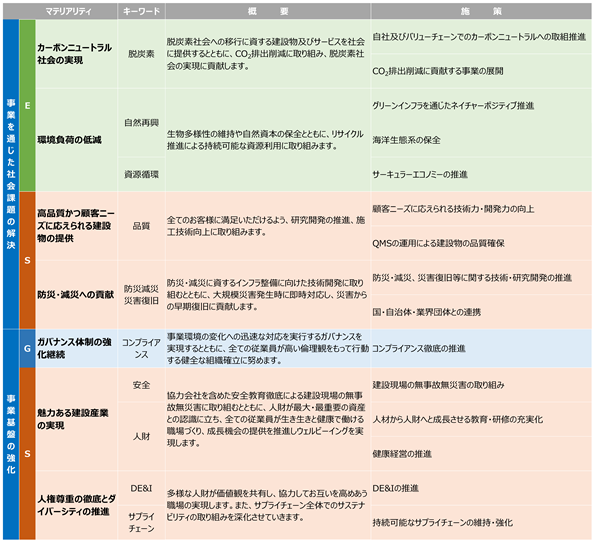Image resolution: width=593 pixels, height=541 pixels.
Task: Click the 品質 keyword cell
Action: tap(141, 226)
